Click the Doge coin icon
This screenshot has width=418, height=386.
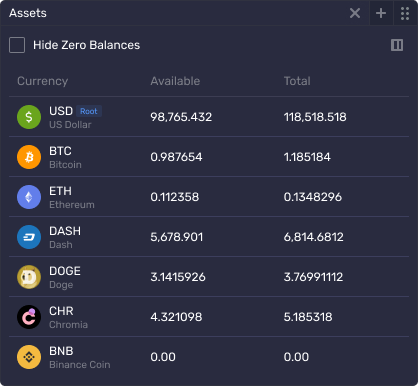coord(29,277)
